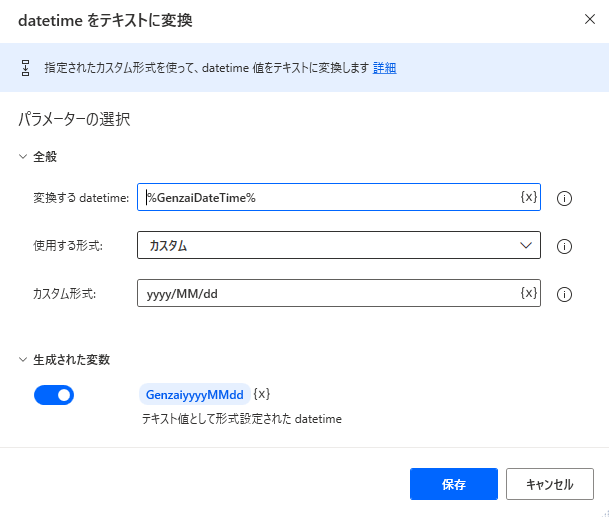Click {x} icon beside GenzaiyyyyMMdd variable

click(x=262, y=394)
